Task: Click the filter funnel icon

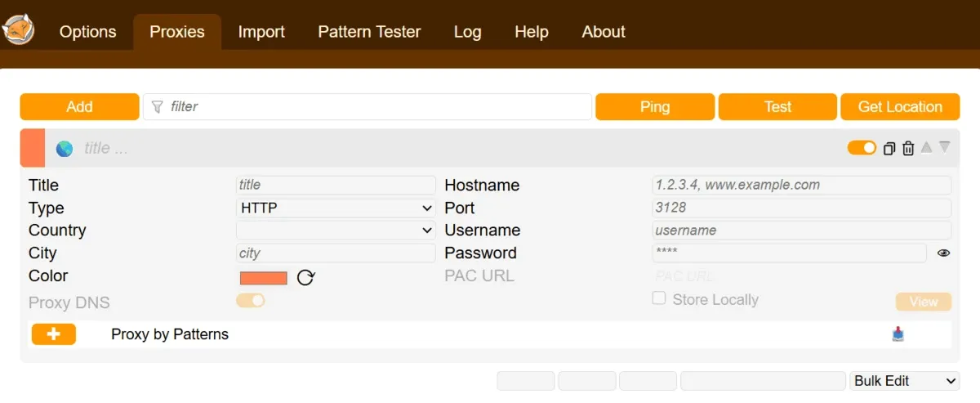Action: (x=158, y=106)
